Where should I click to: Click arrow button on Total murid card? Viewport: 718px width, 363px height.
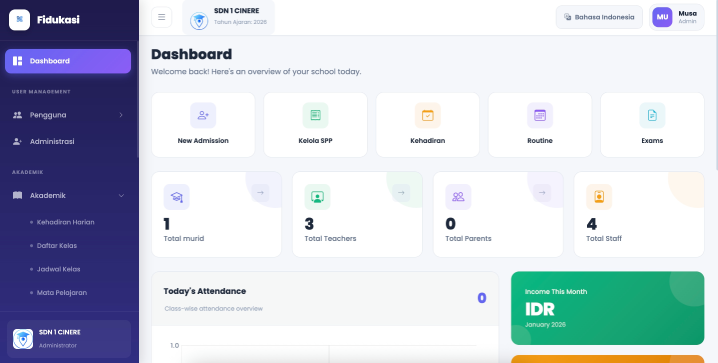tap(260, 193)
